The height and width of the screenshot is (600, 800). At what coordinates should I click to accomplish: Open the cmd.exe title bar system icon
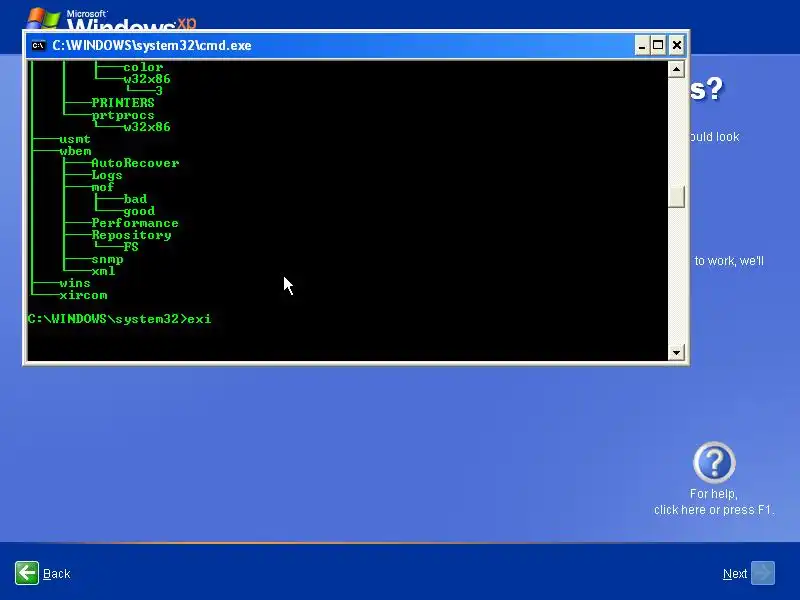coord(38,45)
